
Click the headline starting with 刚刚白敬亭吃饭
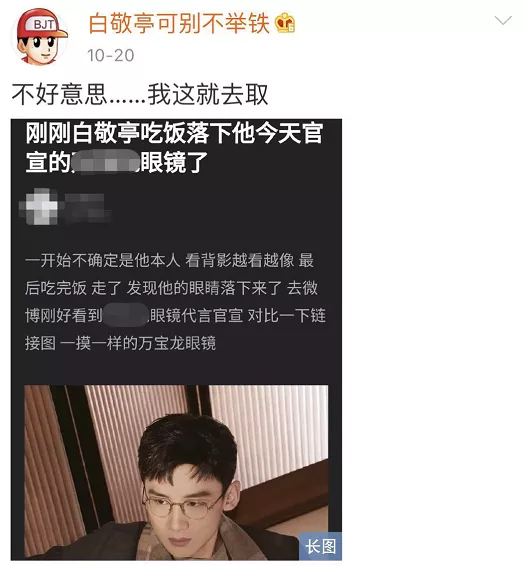click(174, 148)
